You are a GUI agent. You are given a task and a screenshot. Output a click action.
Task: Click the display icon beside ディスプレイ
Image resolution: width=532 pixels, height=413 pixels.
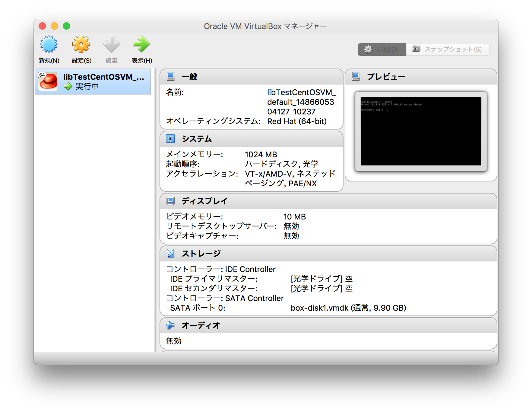point(170,201)
